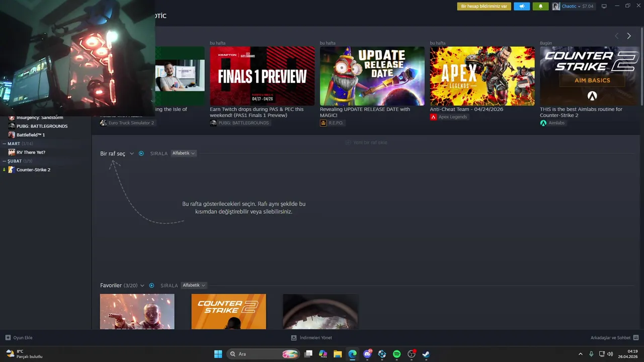Click the Oyun Ekle label

coord(23,338)
